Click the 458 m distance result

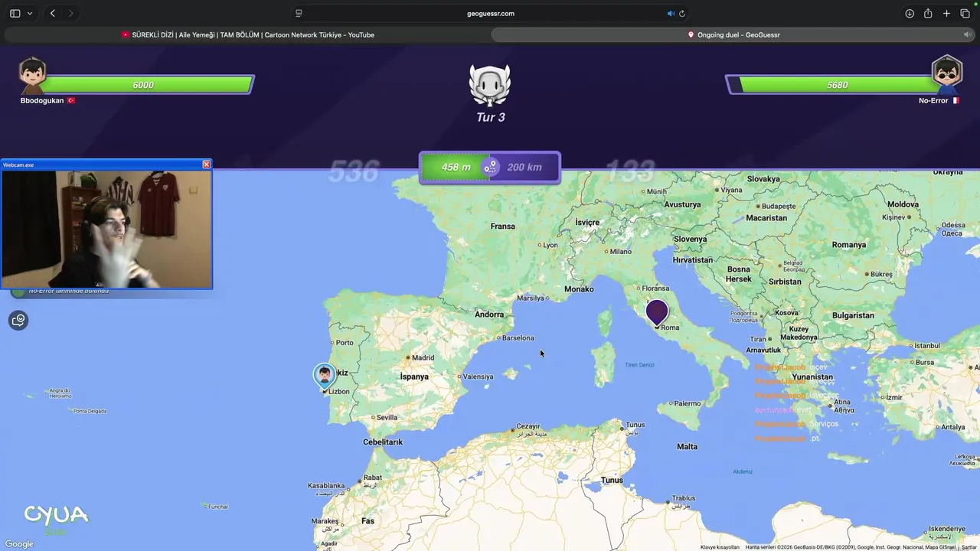[456, 167]
